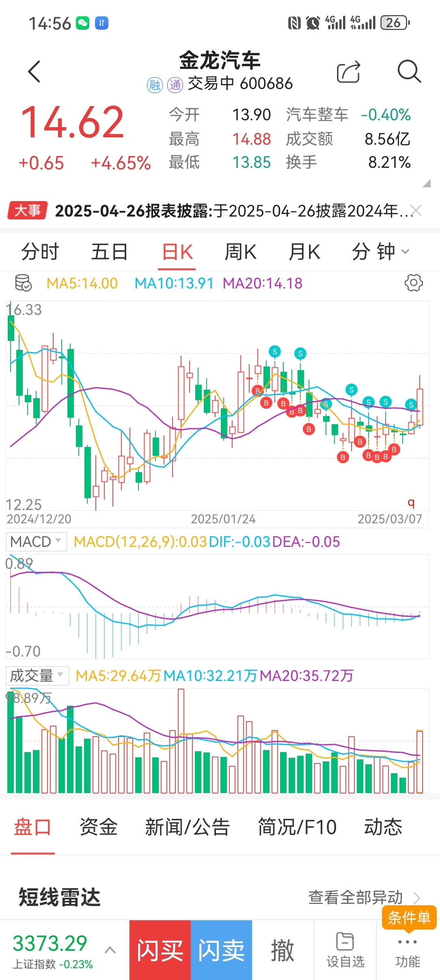This screenshot has height=980, width=440.
Task: Tap the 最高 14.88 value
Action: pos(251,139)
